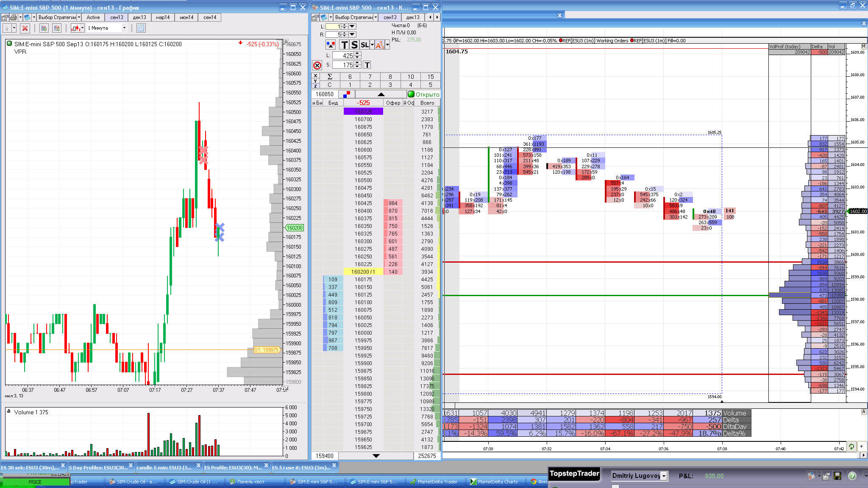Open the Dmitriy Lugovoy account dropdown
This screenshot has height=488, width=868.
[x=664, y=476]
